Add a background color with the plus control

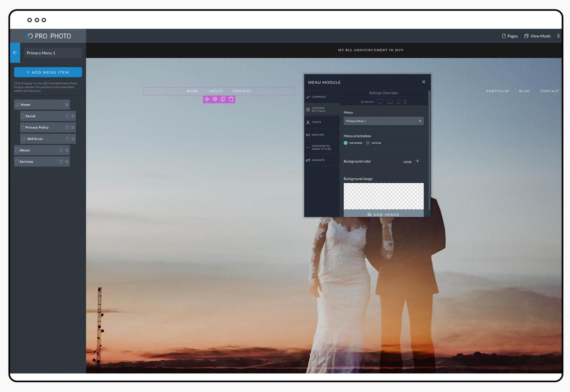(417, 161)
